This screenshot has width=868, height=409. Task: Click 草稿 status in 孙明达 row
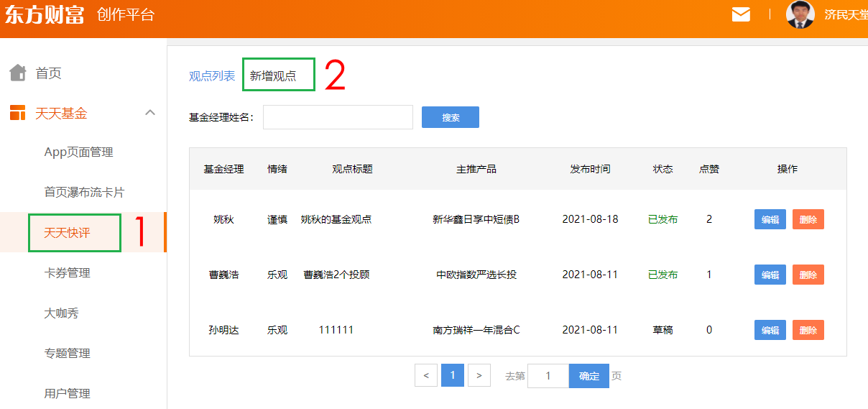[x=662, y=330]
